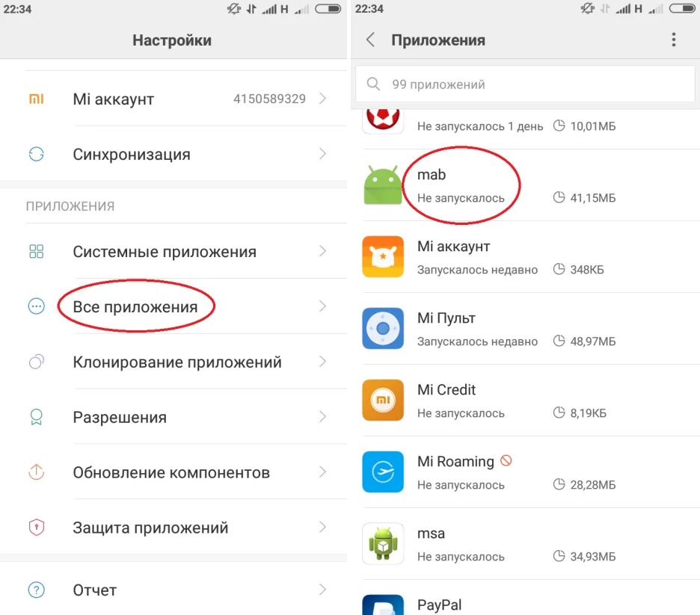Tap the back arrow next to Приложения
Viewport: 700px width, 615px height.
click(370, 40)
